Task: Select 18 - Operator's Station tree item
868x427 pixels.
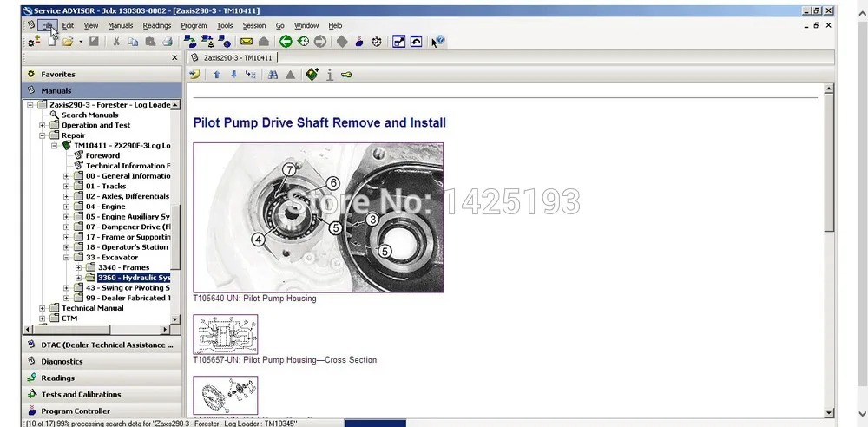Action: click(x=127, y=247)
